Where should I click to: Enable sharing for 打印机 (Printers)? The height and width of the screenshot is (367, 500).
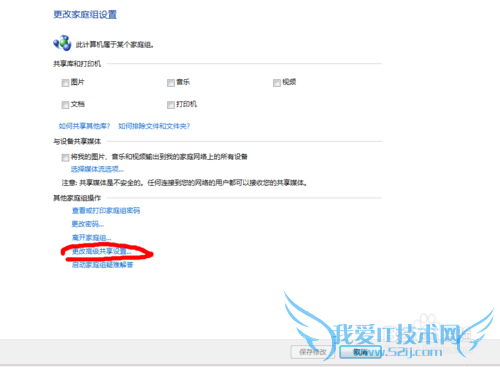tap(171, 105)
